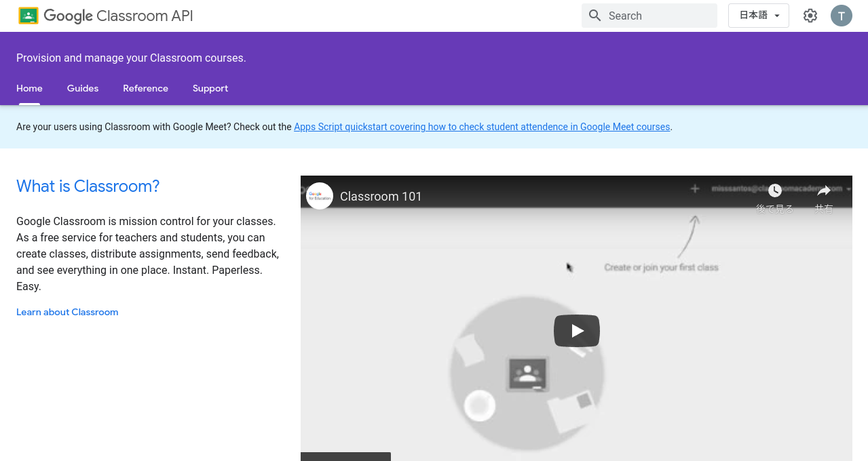Open the user account avatar T
The image size is (868, 461).
coord(842,16)
